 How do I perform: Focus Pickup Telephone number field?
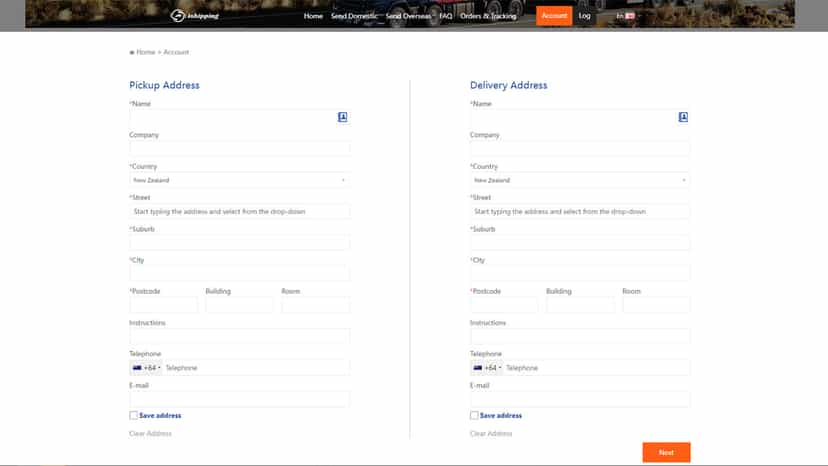(256, 368)
